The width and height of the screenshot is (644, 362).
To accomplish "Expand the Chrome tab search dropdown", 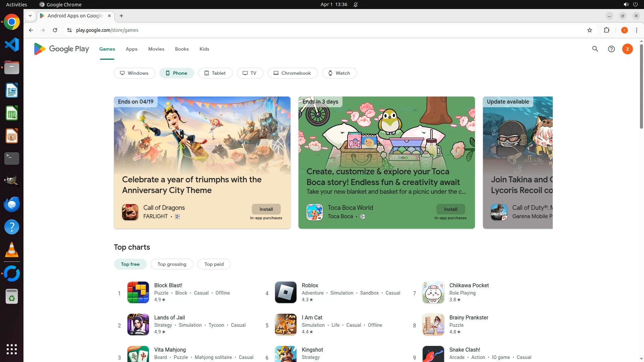I will [30, 16].
